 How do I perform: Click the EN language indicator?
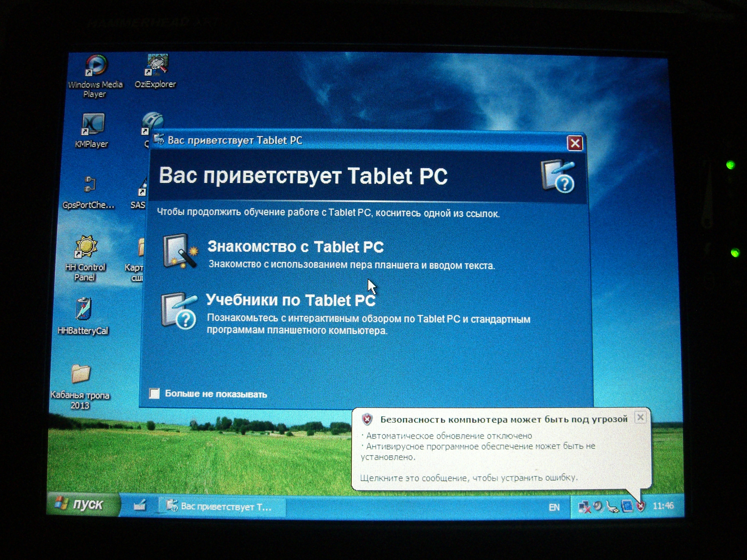(x=554, y=507)
